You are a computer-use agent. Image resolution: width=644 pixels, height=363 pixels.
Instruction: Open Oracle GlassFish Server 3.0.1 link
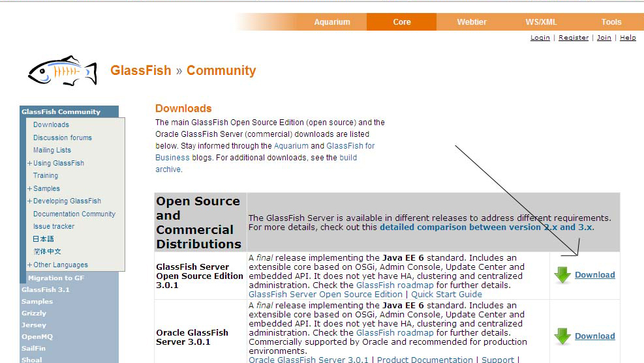309,360
